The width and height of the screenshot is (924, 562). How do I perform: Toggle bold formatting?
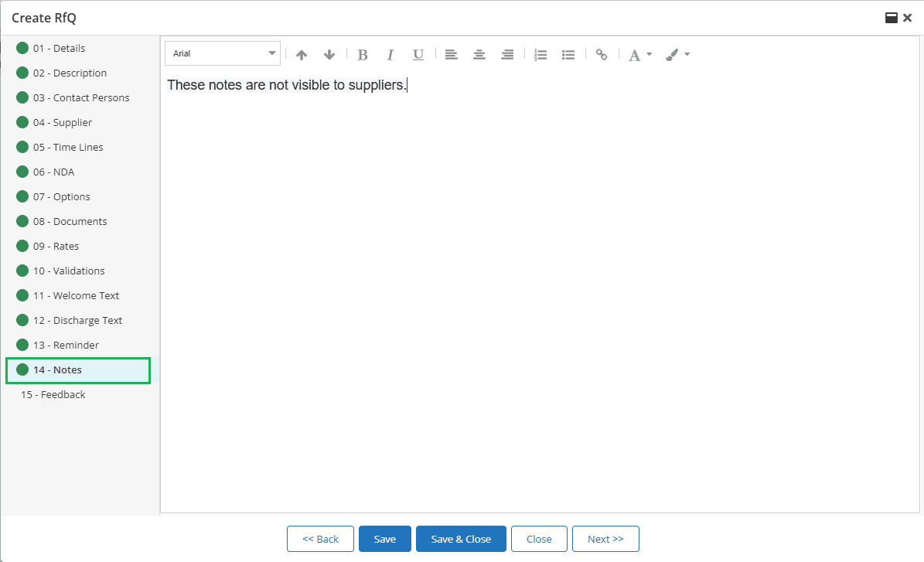[363, 55]
